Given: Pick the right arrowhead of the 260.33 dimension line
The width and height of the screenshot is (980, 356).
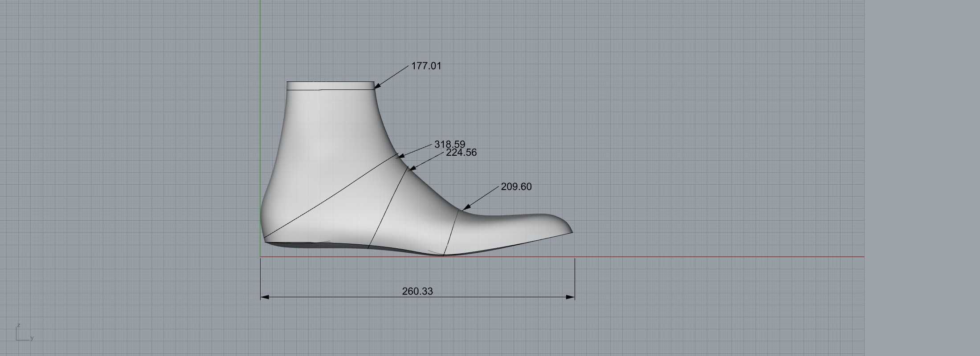Looking at the screenshot, I should pos(570,297).
